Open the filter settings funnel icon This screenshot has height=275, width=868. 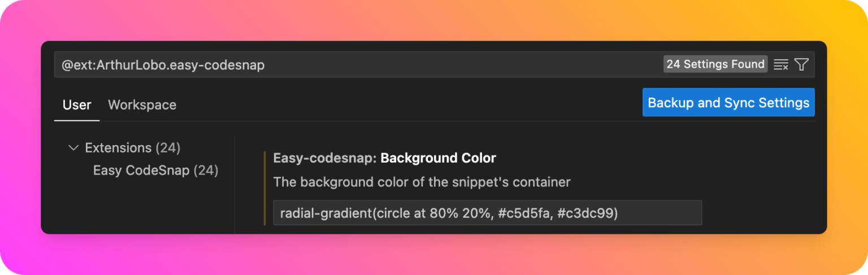pyautogui.click(x=801, y=64)
